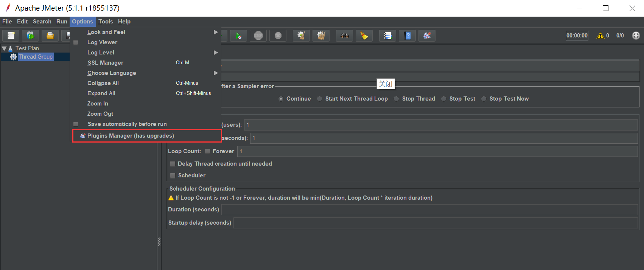
Task: Collapse the Test Plan tree node
Action: pos(4,48)
